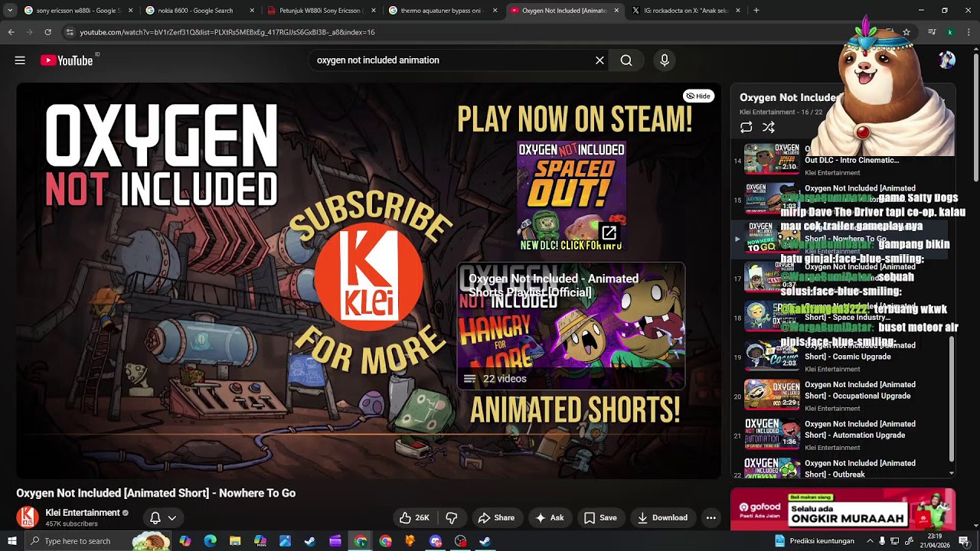Expand notification options chevron beside bell

(172, 518)
